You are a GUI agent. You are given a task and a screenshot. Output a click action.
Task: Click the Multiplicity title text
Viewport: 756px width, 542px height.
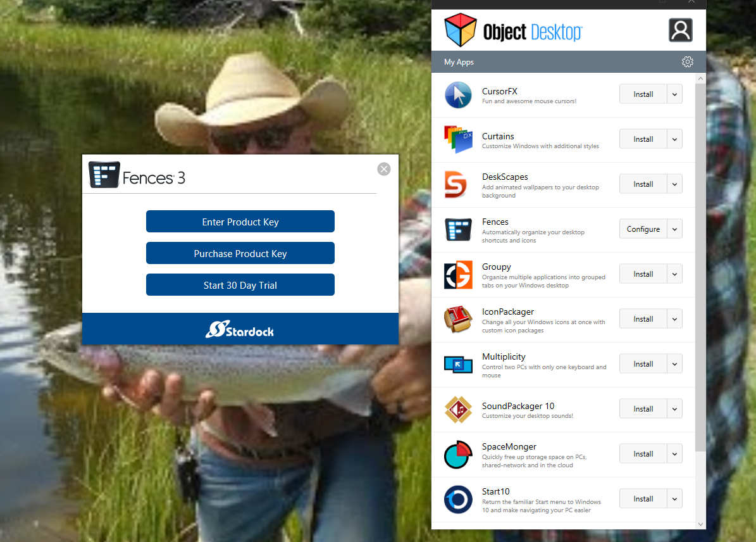(504, 356)
